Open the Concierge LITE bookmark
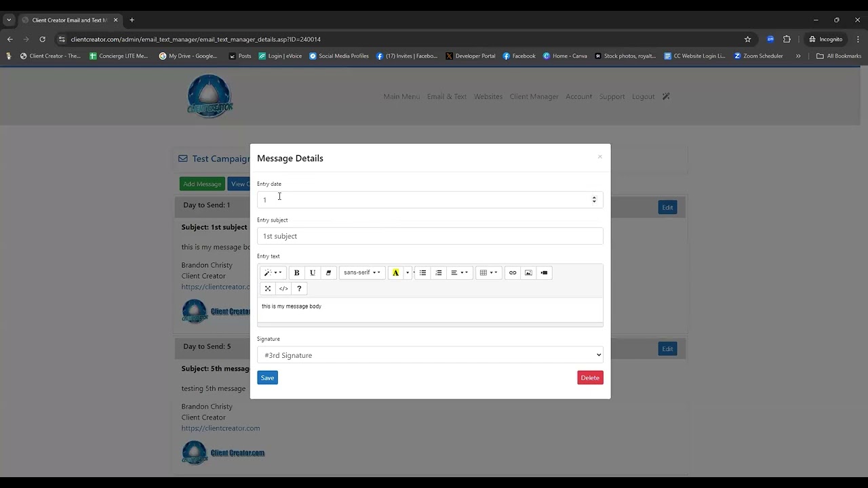Screen dimensions: 868x488 (x=119, y=56)
